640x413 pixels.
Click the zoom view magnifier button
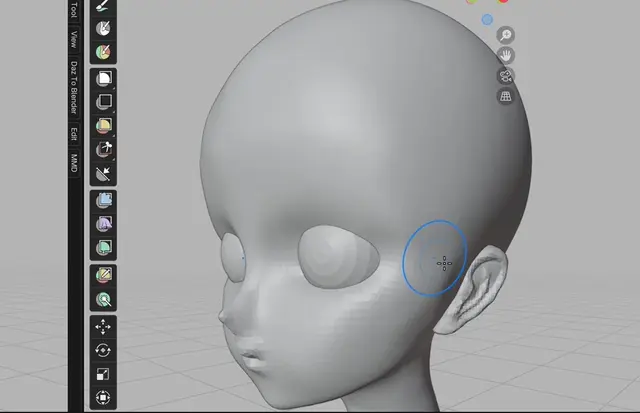click(x=505, y=35)
